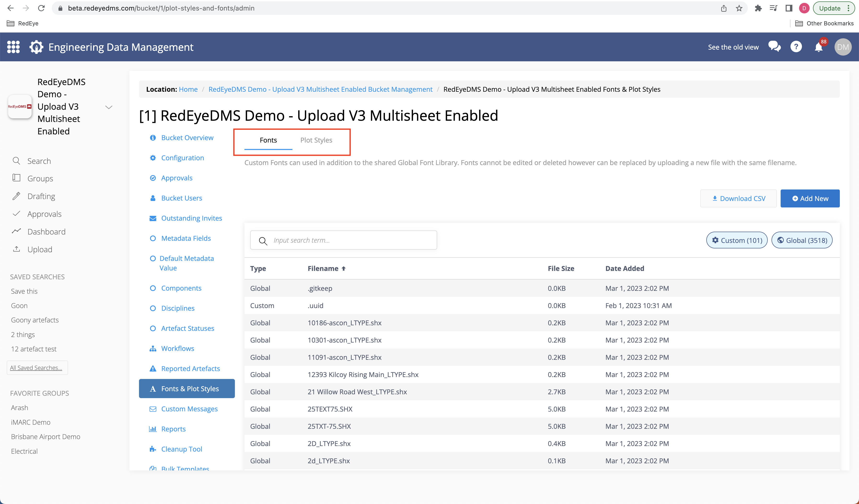859x504 pixels.
Task: Reload the page with refresh icon
Action: pyautogui.click(x=41, y=8)
